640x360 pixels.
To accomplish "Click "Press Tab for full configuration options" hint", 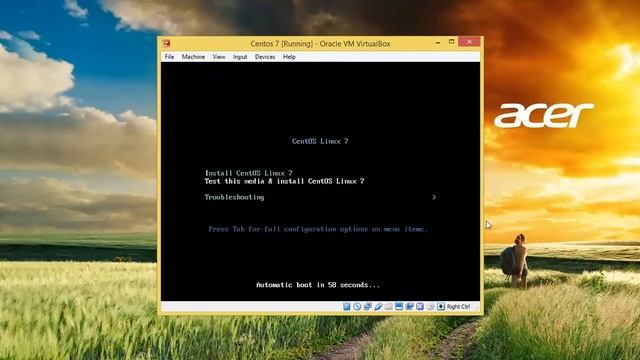I will click(318, 229).
